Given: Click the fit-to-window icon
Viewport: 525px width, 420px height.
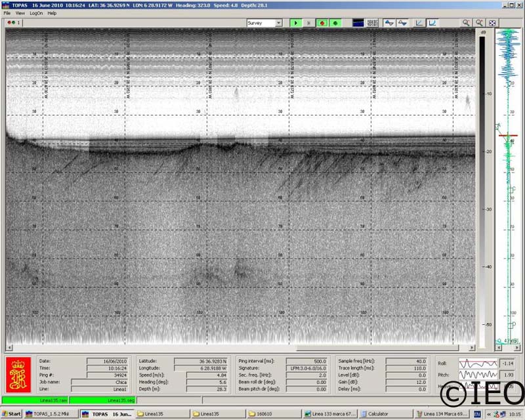Looking at the screenshot, I should tap(492, 22).
